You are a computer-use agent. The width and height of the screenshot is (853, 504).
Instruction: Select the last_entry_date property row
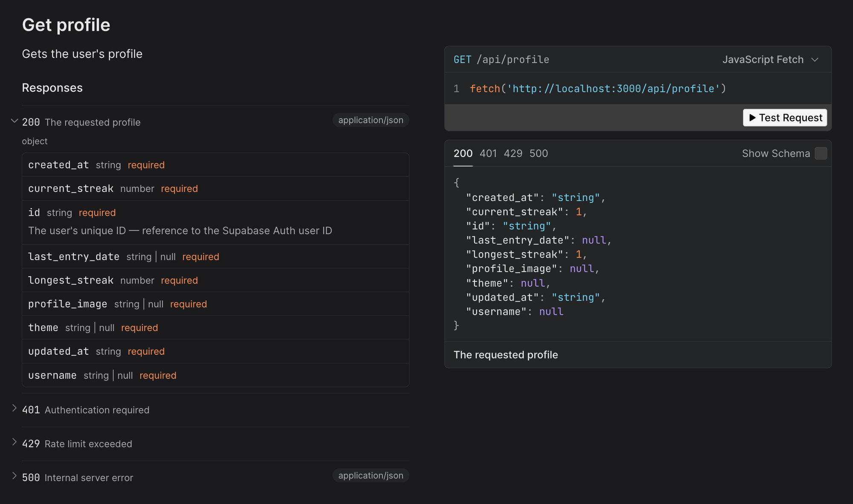(x=215, y=257)
